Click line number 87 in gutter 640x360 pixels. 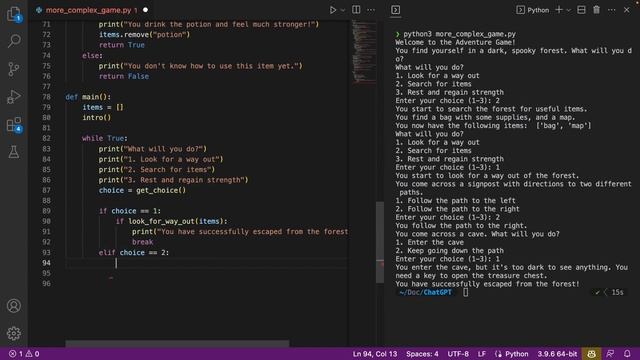click(47, 190)
